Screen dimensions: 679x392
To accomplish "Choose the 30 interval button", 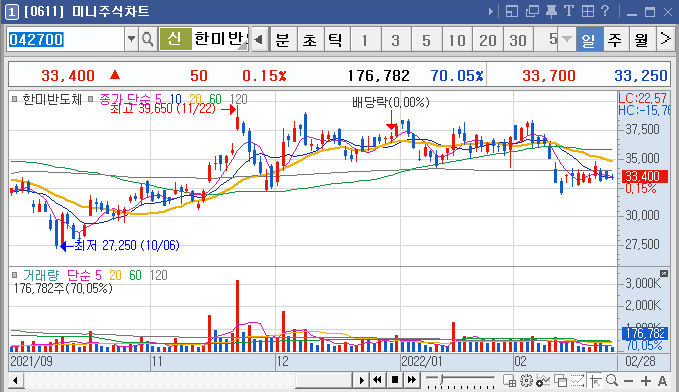I will (x=518, y=40).
